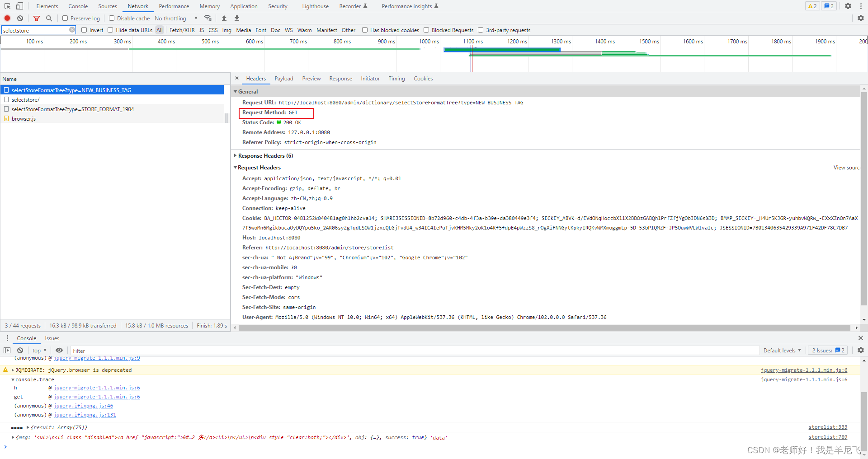Check the Invert filter box
The width and height of the screenshot is (868, 459).
coord(84,30)
